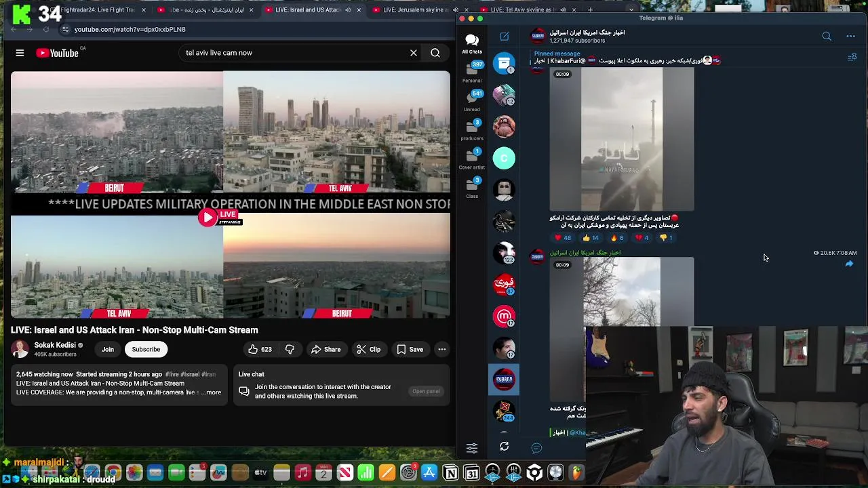Expand the browser tab search chevron
The image size is (868, 488).
click(x=631, y=10)
